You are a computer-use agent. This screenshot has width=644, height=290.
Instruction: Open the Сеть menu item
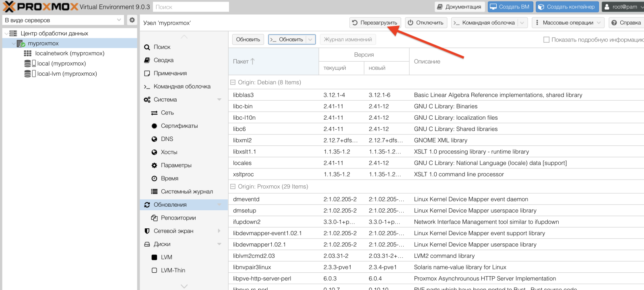(184, 113)
